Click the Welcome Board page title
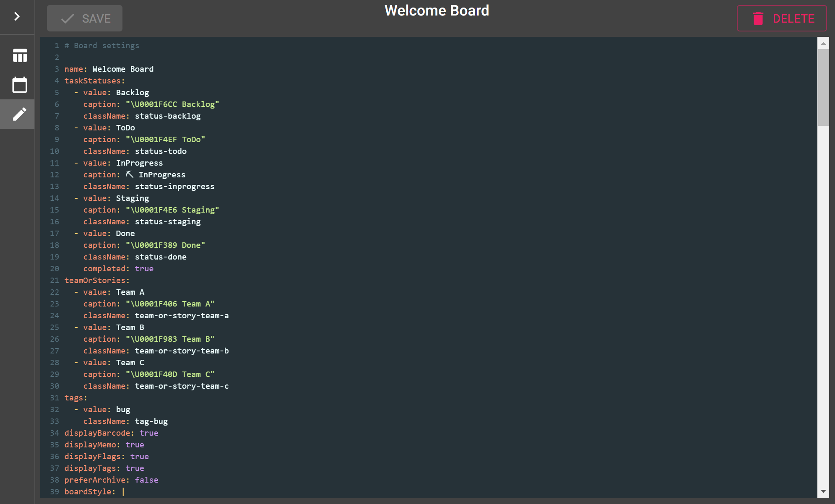The height and width of the screenshot is (504, 835). (x=437, y=10)
